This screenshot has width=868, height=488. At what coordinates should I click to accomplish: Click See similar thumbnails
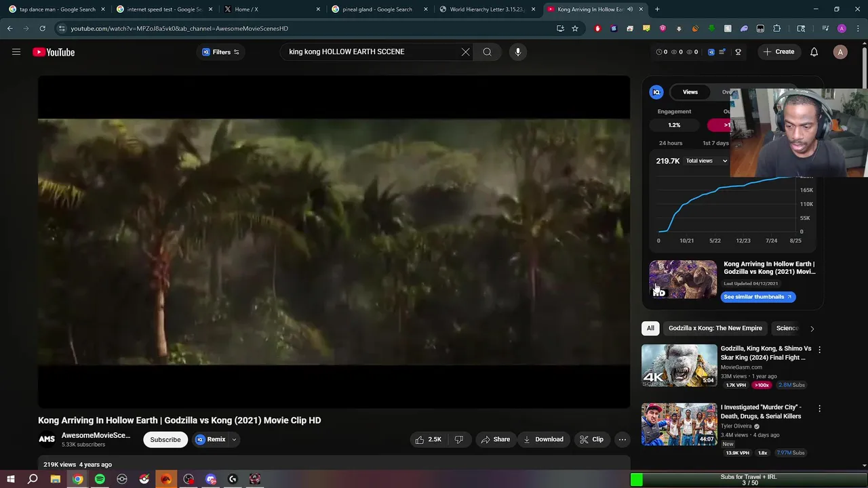pos(757,297)
